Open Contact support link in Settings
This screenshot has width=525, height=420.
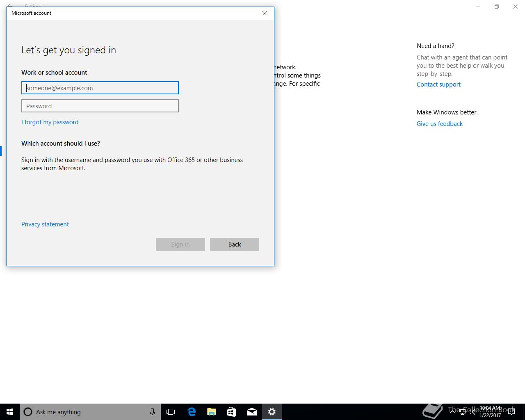coord(438,84)
